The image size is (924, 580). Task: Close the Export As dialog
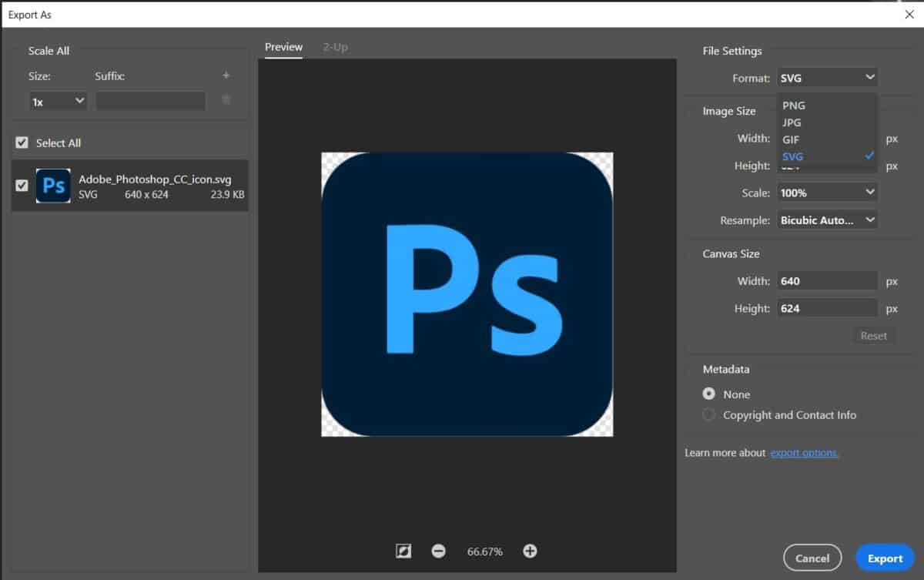click(x=909, y=14)
